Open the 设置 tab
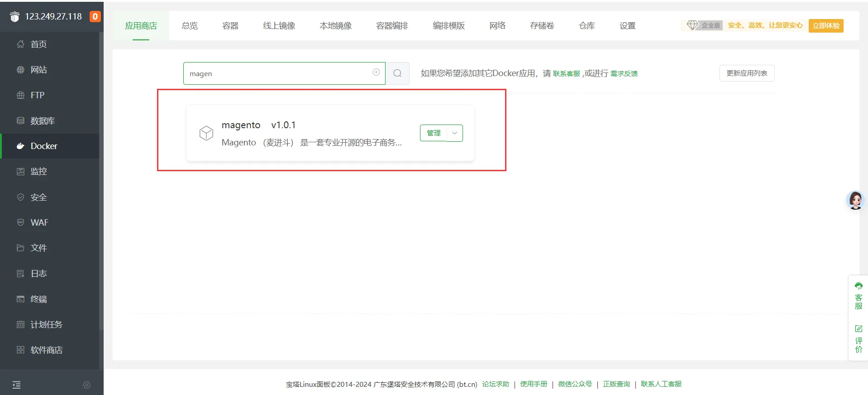Viewport: 868px width, 395px height. click(x=628, y=26)
